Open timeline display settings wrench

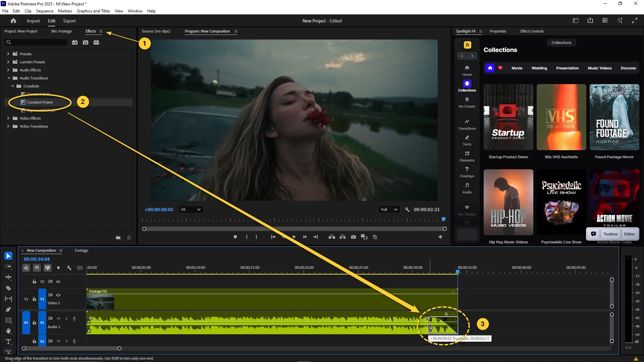click(x=69, y=268)
